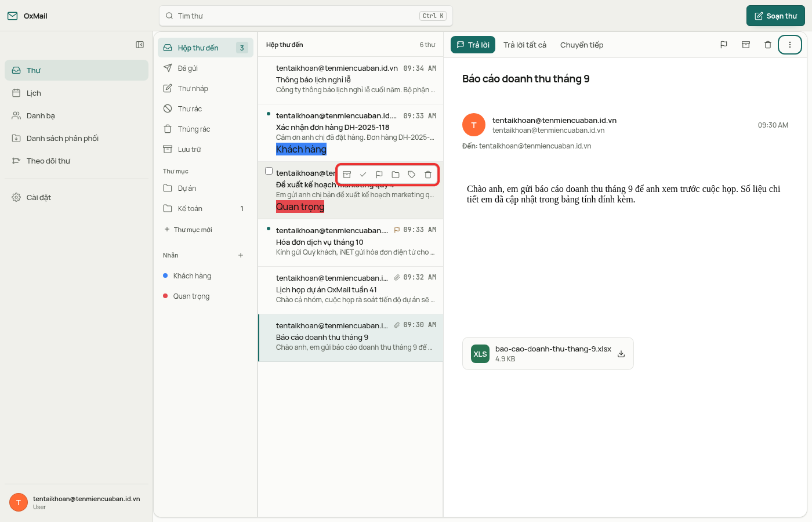
Task: Open the Kế toán folder
Action: (x=205, y=208)
